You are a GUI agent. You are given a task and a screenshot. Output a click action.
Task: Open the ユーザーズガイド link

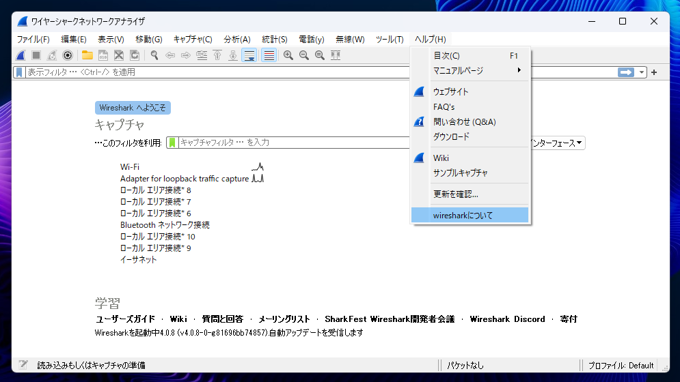[125, 319]
